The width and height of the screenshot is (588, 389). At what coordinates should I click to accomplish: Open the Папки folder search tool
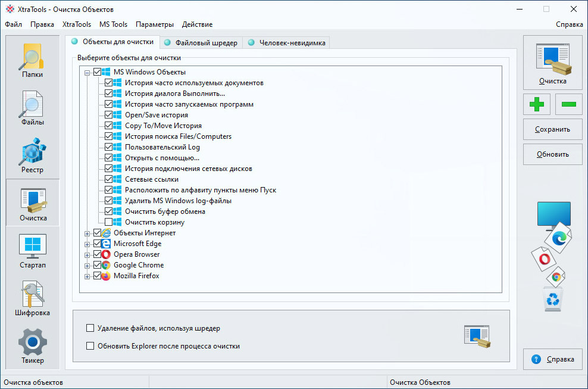32,60
